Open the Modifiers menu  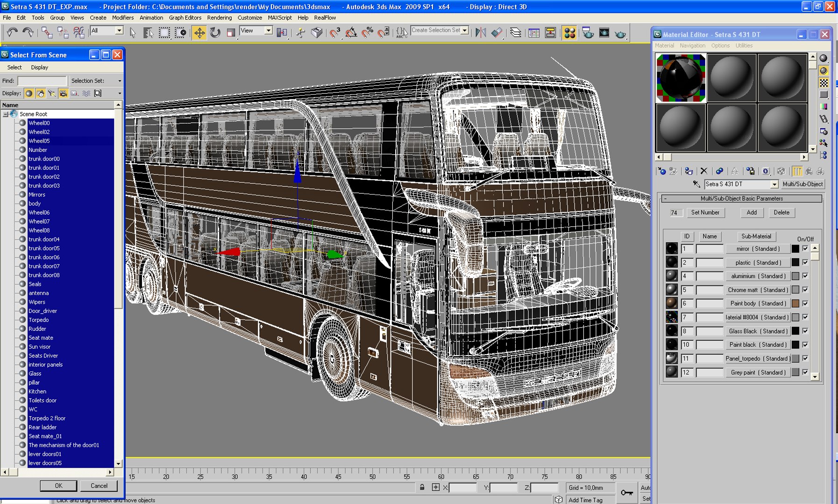123,18
